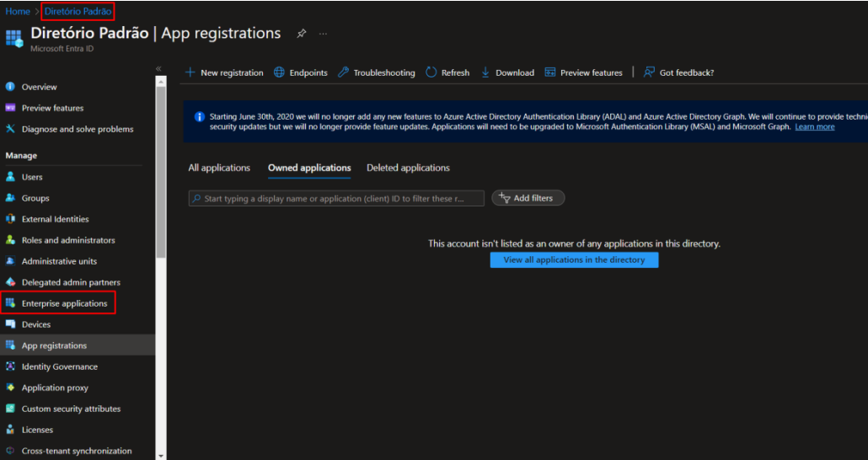Click the Got feedback person icon
868x460 pixels.
point(649,72)
